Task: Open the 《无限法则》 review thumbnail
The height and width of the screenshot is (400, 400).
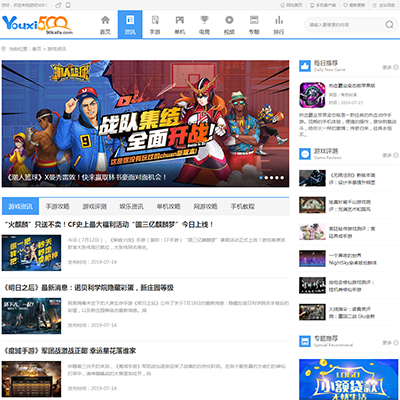Action: tap(312, 178)
